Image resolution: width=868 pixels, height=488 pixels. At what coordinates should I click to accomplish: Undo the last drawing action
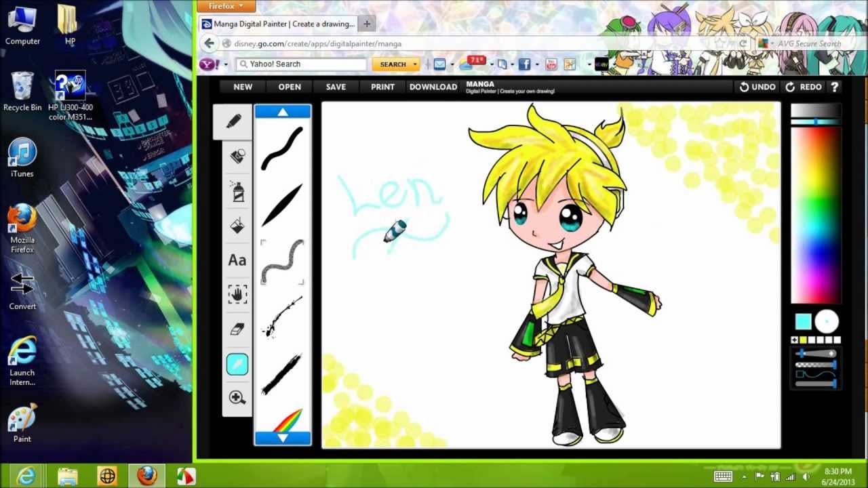[x=757, y=87]
